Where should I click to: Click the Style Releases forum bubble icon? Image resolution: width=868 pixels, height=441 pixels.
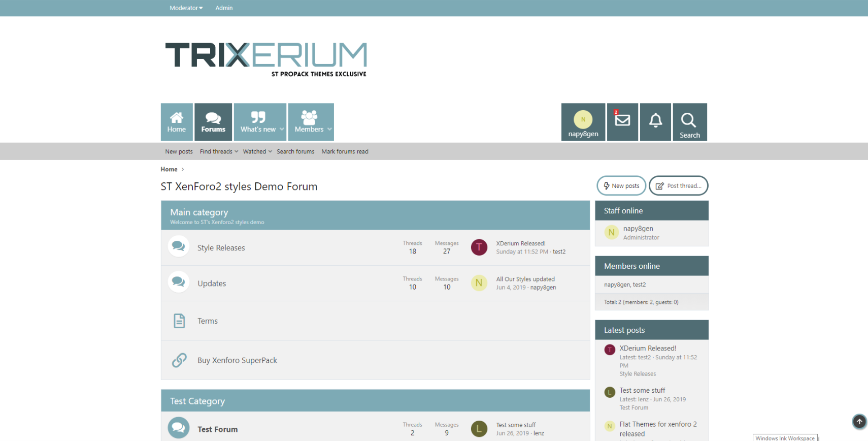click(179, 246)
